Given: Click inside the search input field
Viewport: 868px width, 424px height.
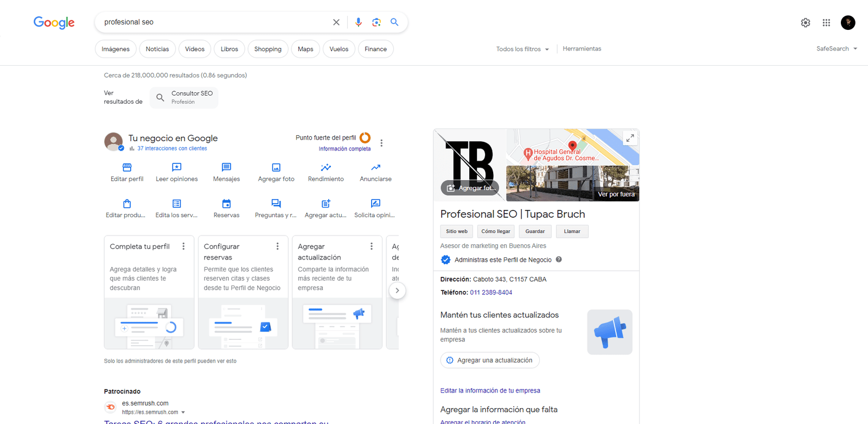Looking at the screenshot, I should tap(214, 22).
